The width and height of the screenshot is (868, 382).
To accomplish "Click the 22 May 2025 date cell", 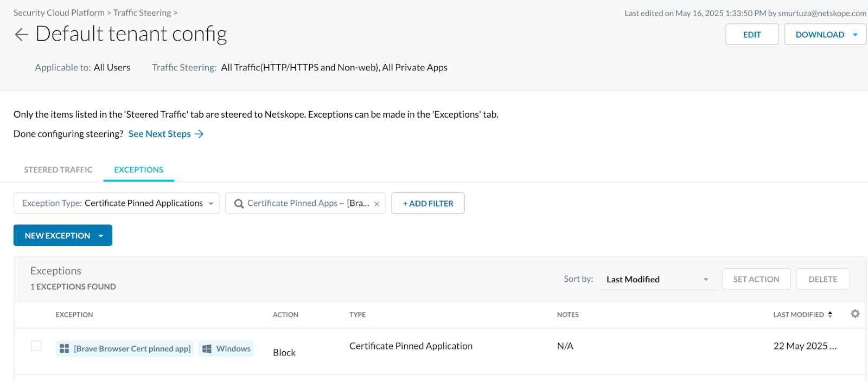I will [x=805, y=346].
